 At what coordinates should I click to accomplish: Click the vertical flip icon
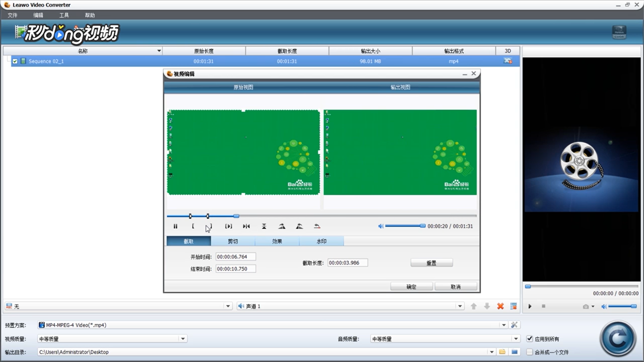pos(264,226)
